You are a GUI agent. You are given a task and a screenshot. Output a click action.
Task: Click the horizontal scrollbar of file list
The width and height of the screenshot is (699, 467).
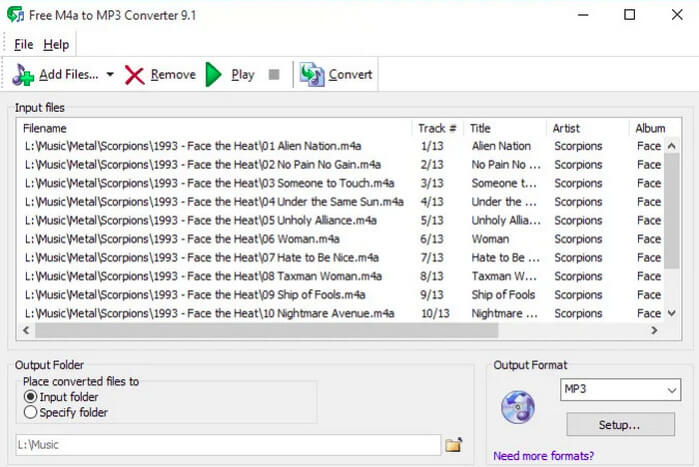pyautogui.click(x=340, y=331)
